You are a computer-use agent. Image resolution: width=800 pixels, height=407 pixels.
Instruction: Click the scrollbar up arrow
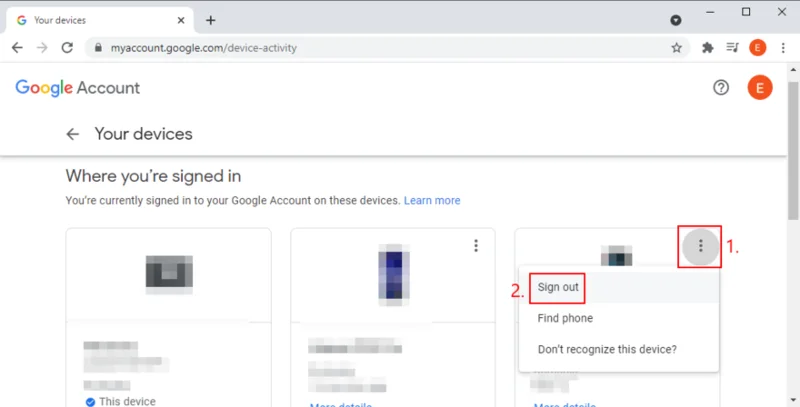tap(793, 69)
